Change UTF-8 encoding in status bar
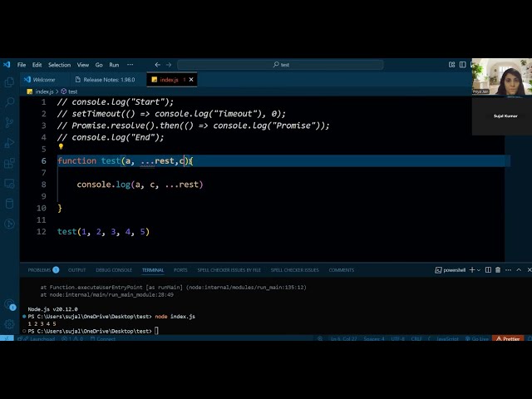 click(397, 338)
